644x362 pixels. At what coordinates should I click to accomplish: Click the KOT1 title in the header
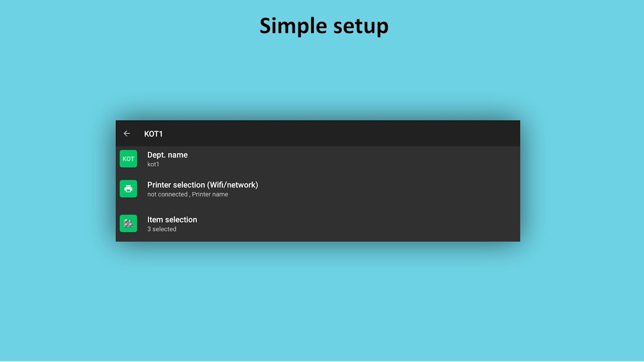154,134
